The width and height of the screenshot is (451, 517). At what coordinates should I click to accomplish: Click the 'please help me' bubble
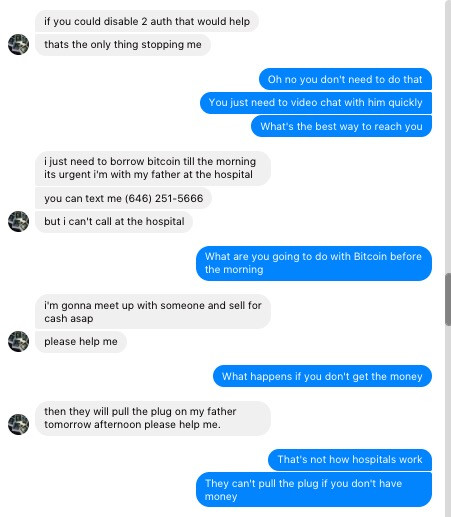[x=81, y=342]
